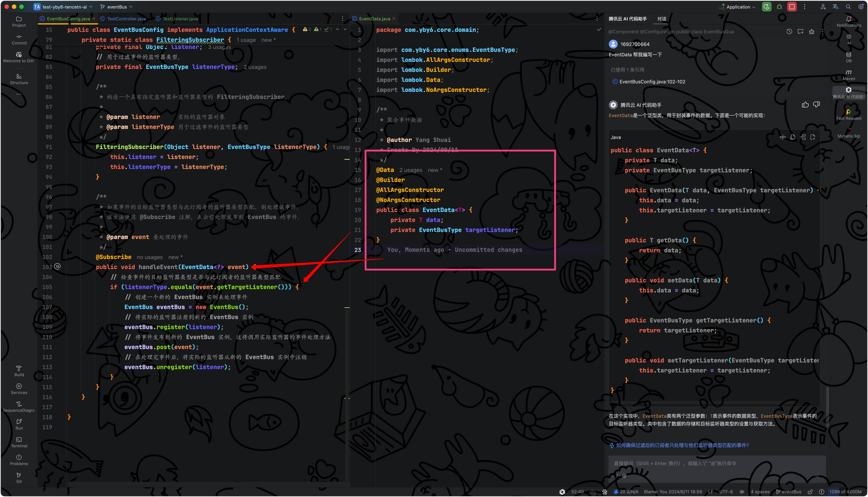Screen dimensions: 868x497
Task: Clear the AI assistant conversation
Action: pyautogui.click(x=811, y=31)
